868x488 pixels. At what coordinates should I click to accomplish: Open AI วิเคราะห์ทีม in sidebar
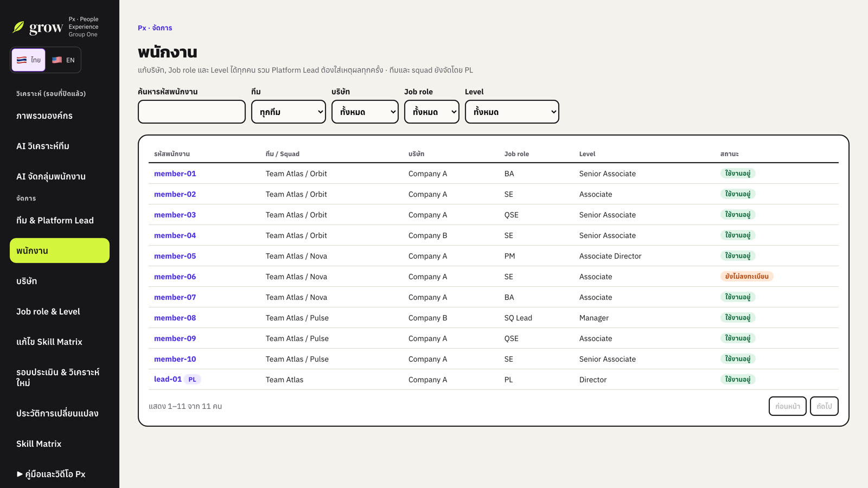pyautogui.click(x=60, y=146)
